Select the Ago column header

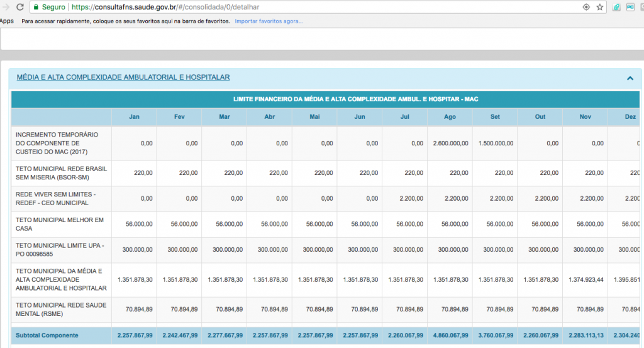pos(450,116)
